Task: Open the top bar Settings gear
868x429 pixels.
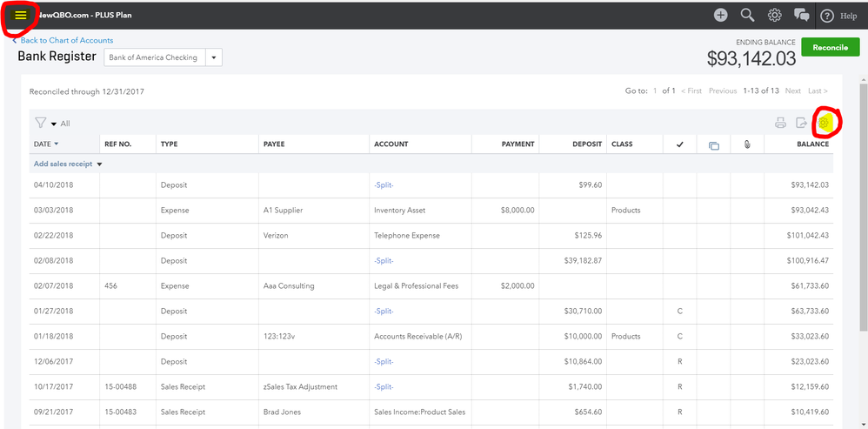Action: 774,15
